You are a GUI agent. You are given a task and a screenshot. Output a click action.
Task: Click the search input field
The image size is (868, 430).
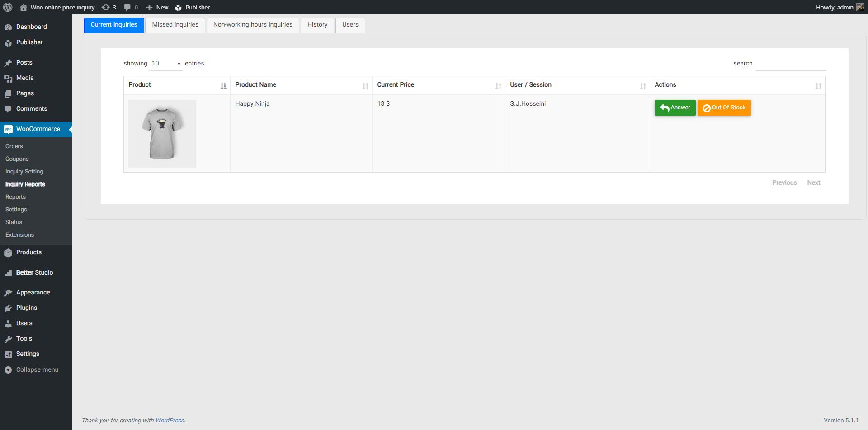(791, 64)
